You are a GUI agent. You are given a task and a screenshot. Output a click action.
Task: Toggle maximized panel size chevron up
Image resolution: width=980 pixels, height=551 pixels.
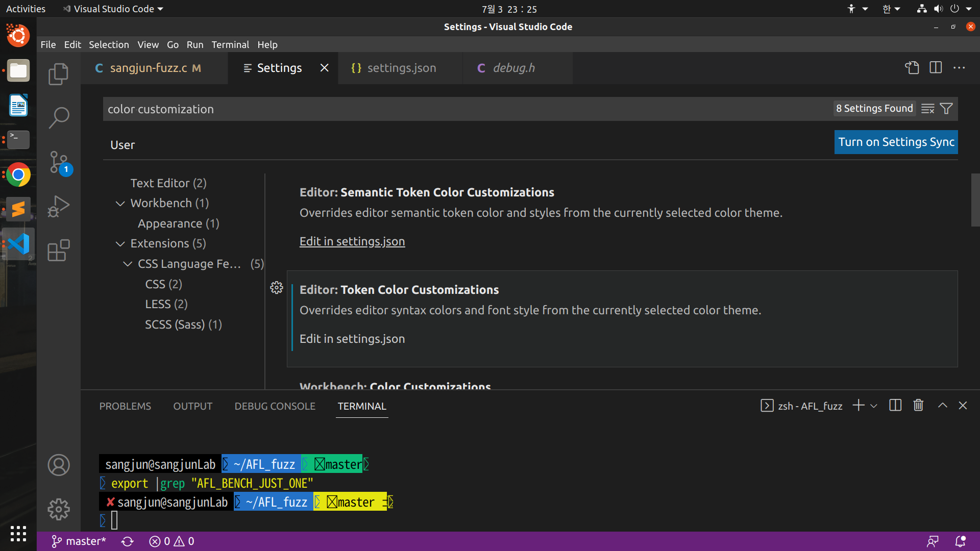[942, 406]
